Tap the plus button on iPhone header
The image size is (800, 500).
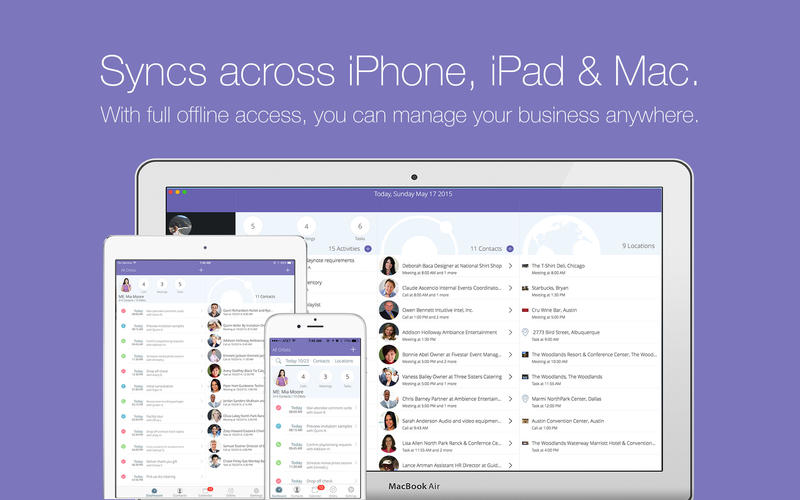pyautogui.click(x=353, y=349)
